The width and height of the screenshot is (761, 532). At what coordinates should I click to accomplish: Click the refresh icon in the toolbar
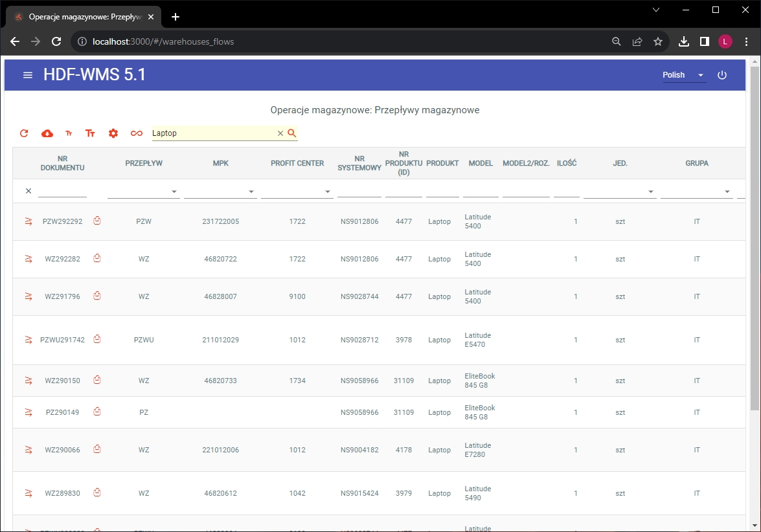24,133
